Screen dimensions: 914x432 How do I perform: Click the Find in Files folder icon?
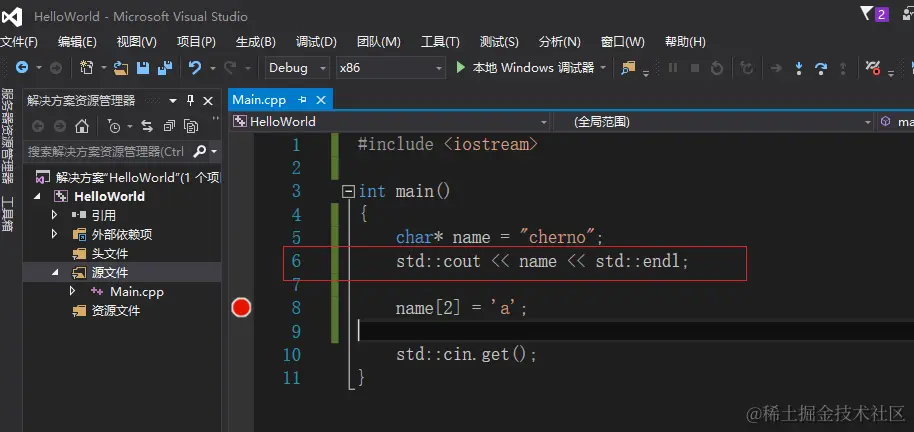point(628,68)
